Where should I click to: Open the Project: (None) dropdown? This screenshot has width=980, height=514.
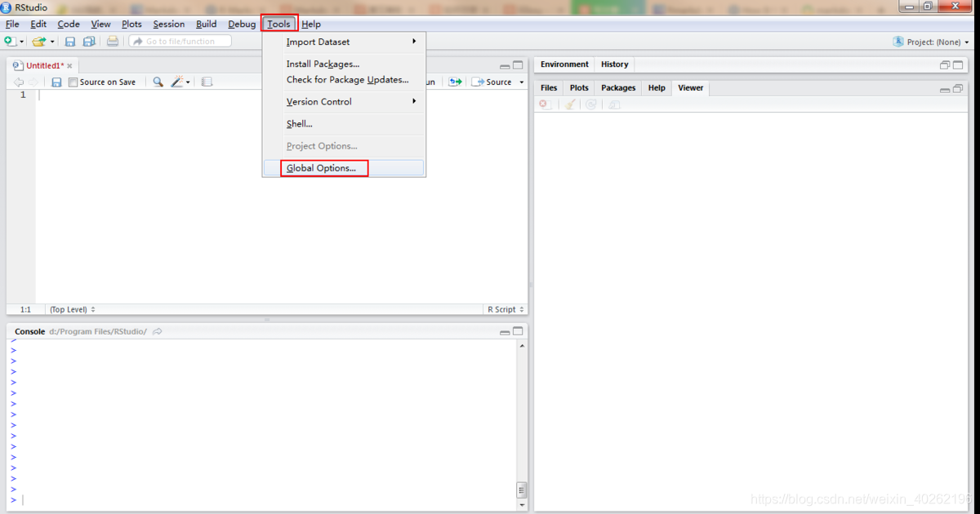point(932,42)
